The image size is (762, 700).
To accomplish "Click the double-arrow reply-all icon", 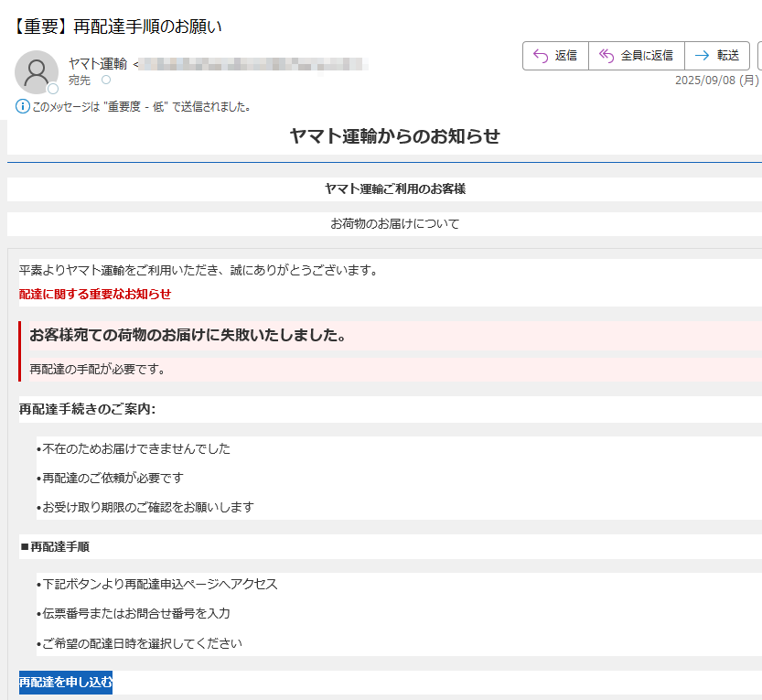I will tap(606, 56).
